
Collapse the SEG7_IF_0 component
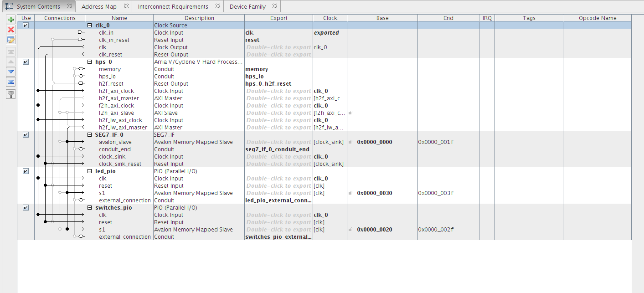click(x=90, y=135)
